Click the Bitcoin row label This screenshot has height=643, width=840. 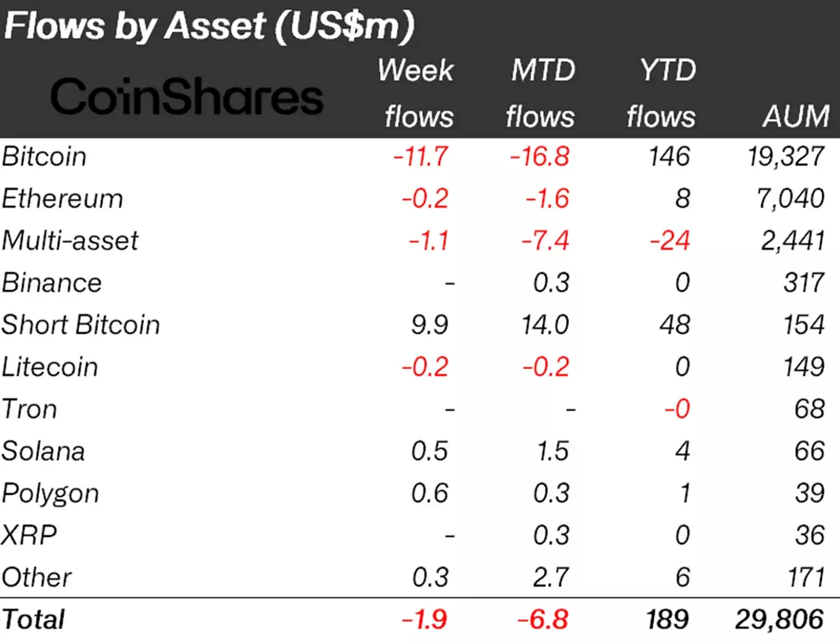[44, 156]
